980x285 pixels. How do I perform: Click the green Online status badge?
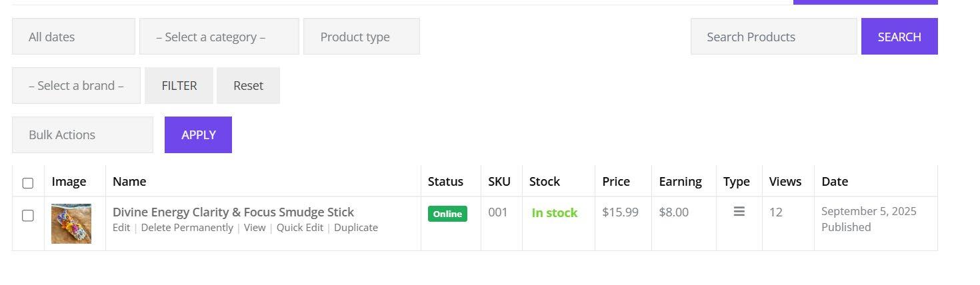(x=447, y=214)
